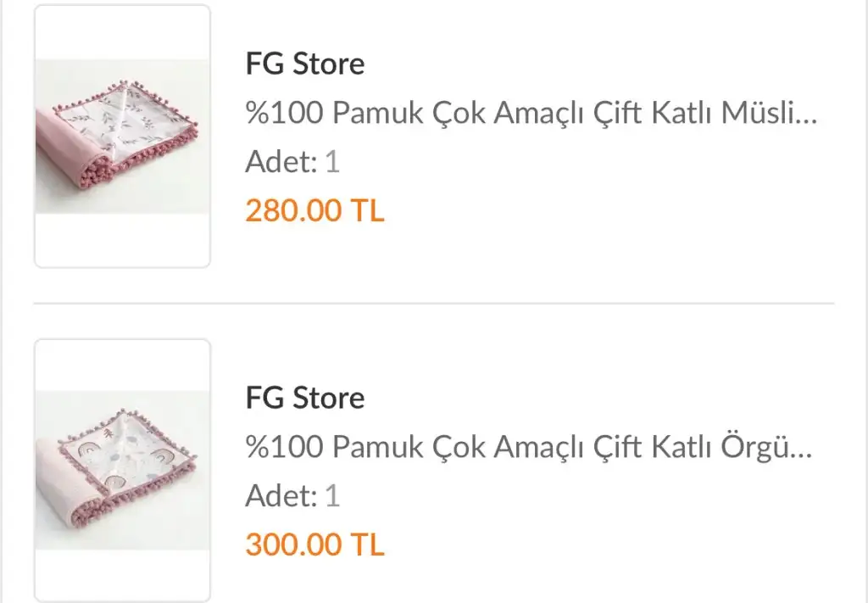Tap FG Store name above the 280.00 TL item
This screenshot has height=603, width=868.
(305, 64)
